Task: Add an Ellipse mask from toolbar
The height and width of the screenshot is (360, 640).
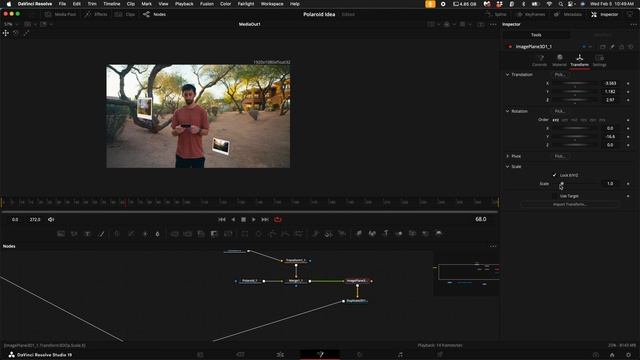Action: 258,233
